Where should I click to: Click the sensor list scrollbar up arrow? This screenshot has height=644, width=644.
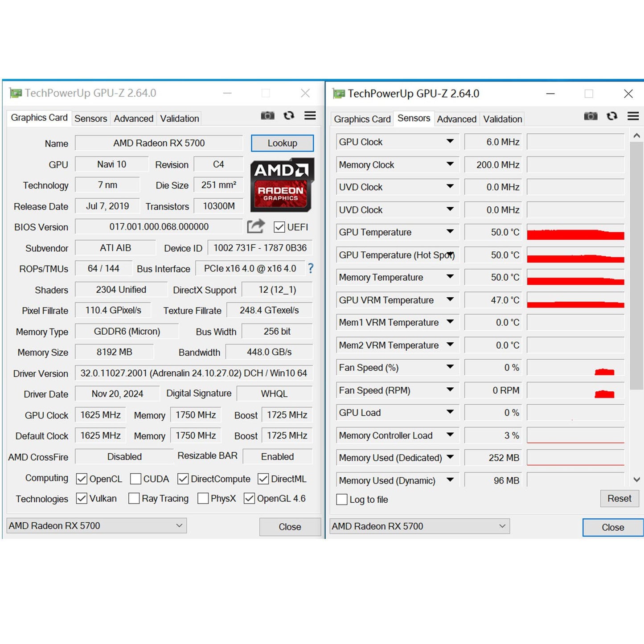637,135
